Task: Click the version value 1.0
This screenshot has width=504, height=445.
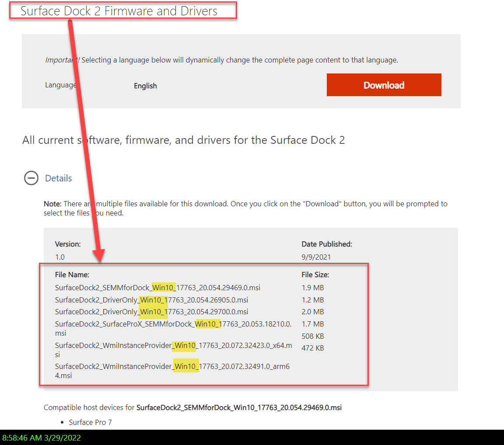Action: 60,257
